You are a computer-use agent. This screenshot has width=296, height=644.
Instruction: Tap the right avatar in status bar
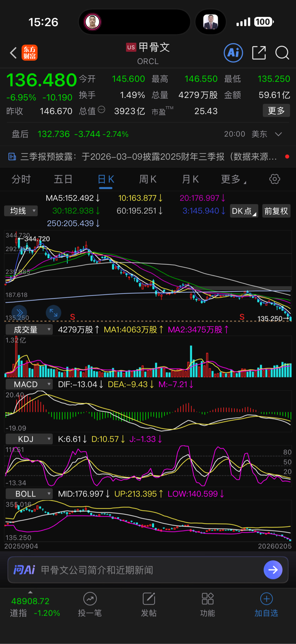tap(210, 22)
